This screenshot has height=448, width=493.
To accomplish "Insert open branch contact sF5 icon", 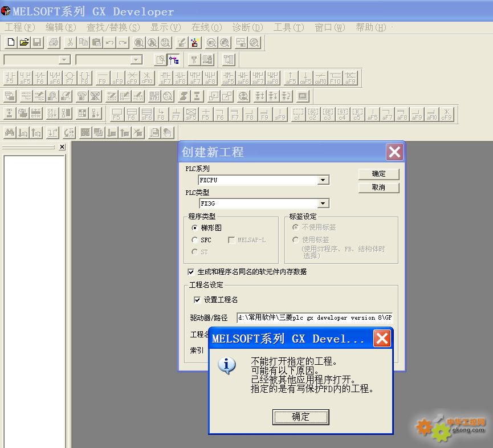I will [25, 78].
